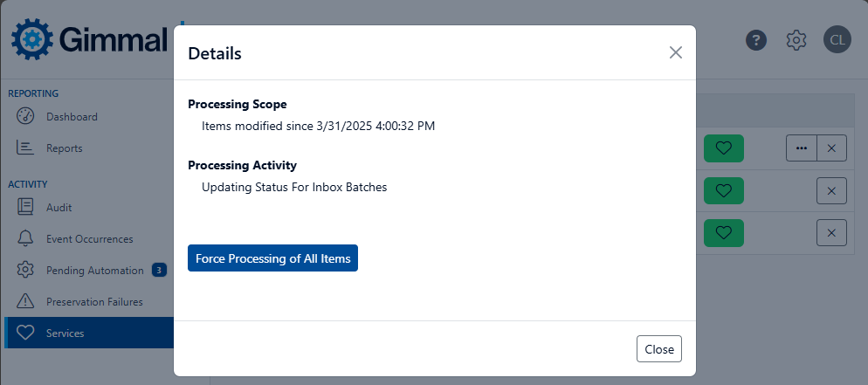
Task: Click the Preservation Failures warning triangle icon
Action: (25, 302)
